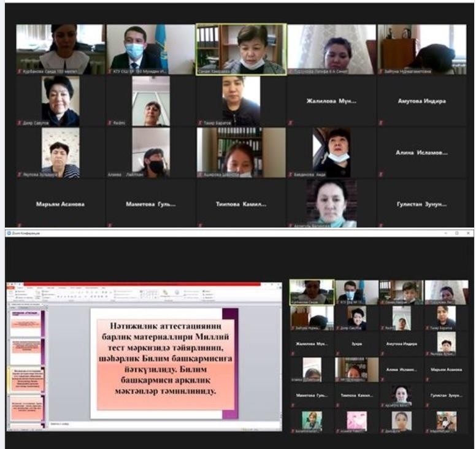
Task: Click muted mic icon beside the large Redmi label
Action: 109,123
